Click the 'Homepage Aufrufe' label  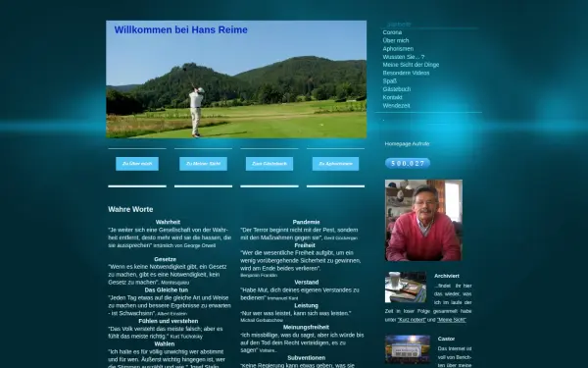[x=407, y=144]
